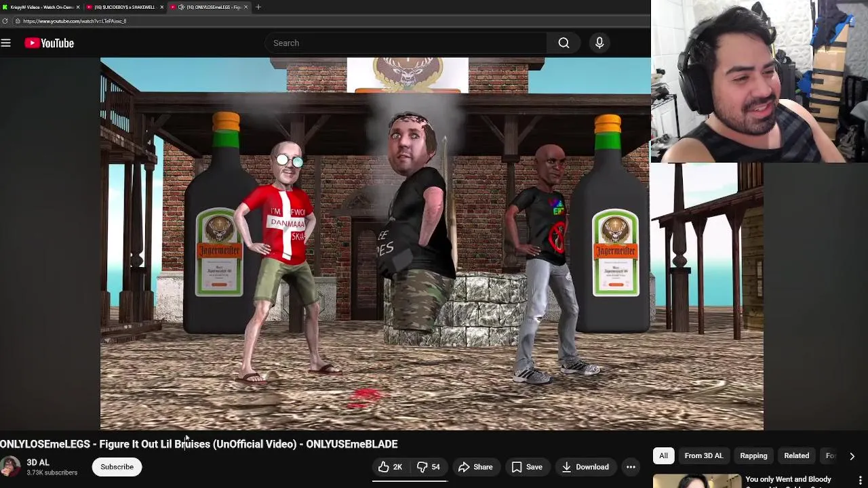Open options for 'You only Went and Bloody' video
This screenshot has height=488, width=868.
click(x=860, y=481)
